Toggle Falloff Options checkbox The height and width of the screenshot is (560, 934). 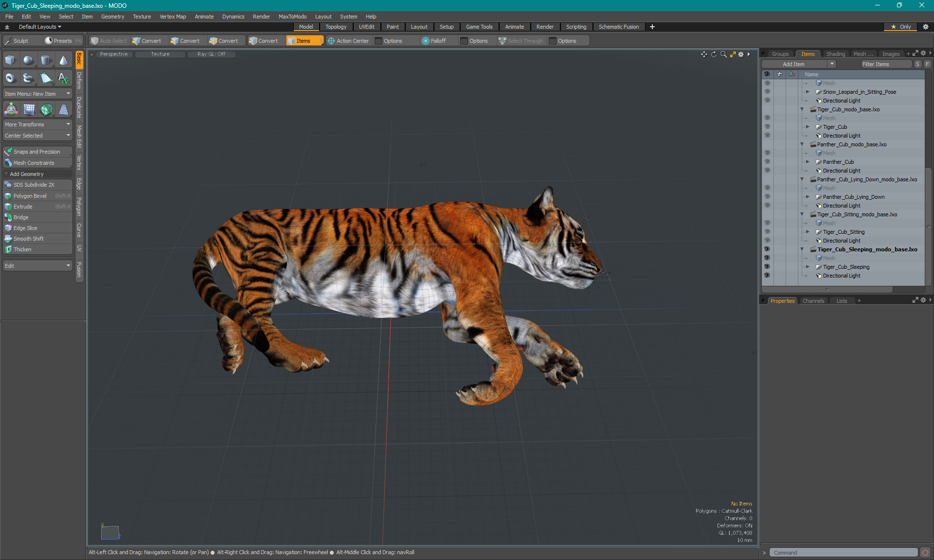(x=464, y=41)
